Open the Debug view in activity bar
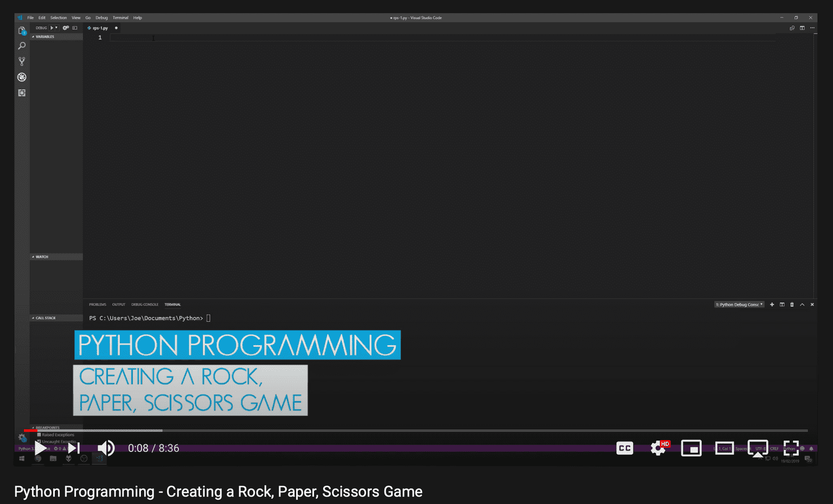The image size is (833, 504). 22,77
